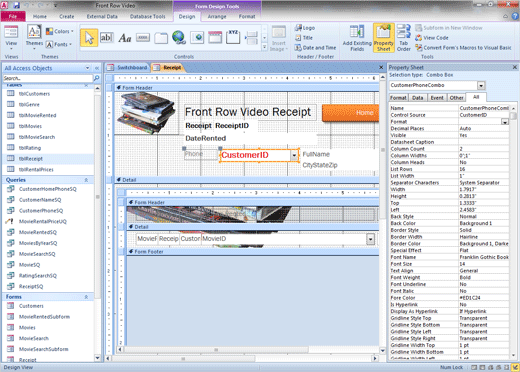
Task: Collapse the Forms group in navigation pane
Action: 86,297
